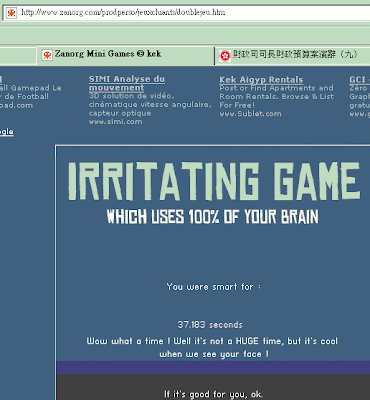The image size is (370, 400).
Task: Click 'If it's good for you, ok.' text
Action: pos(213,394)
